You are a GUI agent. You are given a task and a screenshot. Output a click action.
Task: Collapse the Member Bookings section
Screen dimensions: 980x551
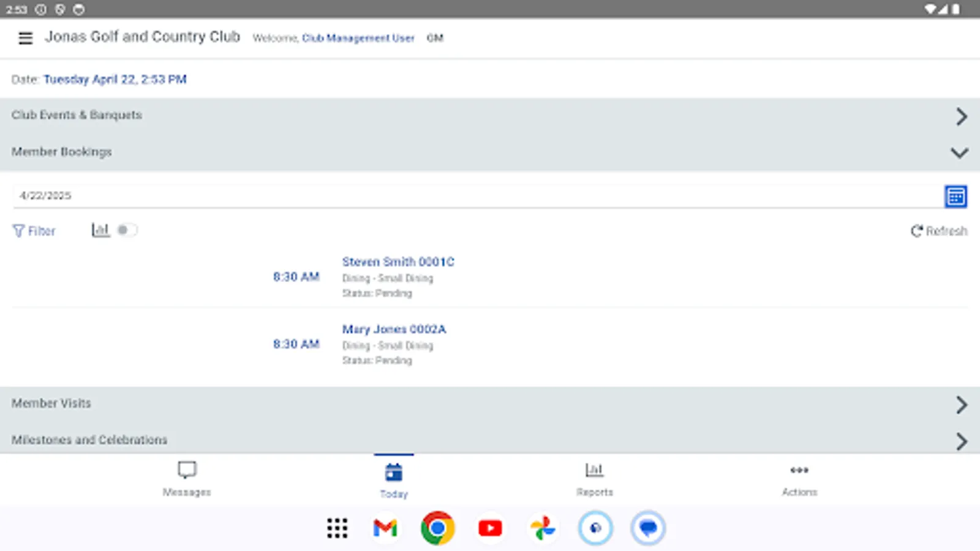click(x=959, y=152)
